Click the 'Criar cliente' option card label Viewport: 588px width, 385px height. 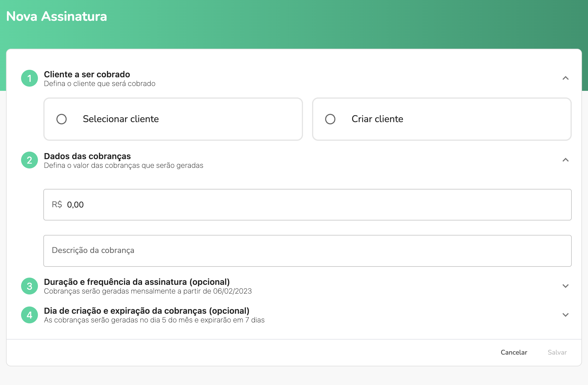pos(377,119)
